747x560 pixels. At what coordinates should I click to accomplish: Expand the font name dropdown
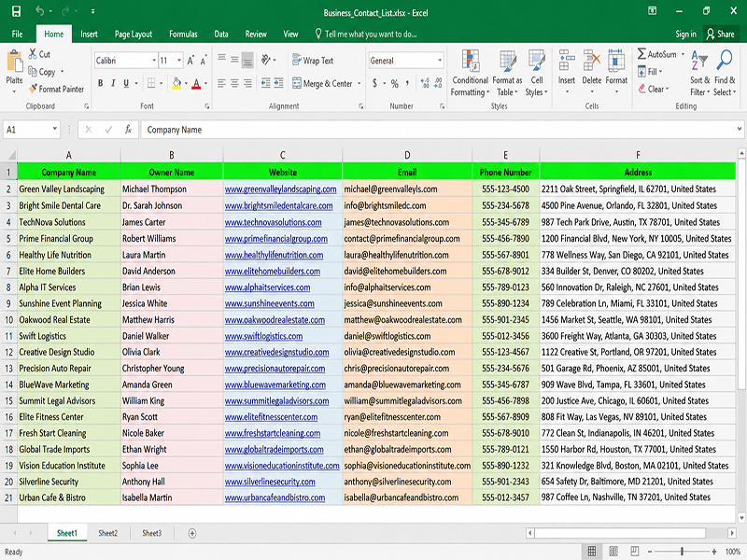[154, 61]
